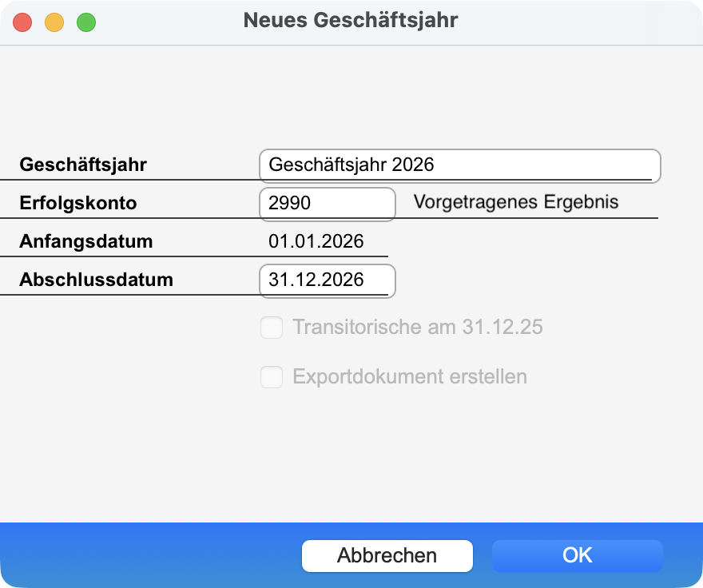
Task: Click the Exportdokument erstellen label text
Action: click(410, 377)
